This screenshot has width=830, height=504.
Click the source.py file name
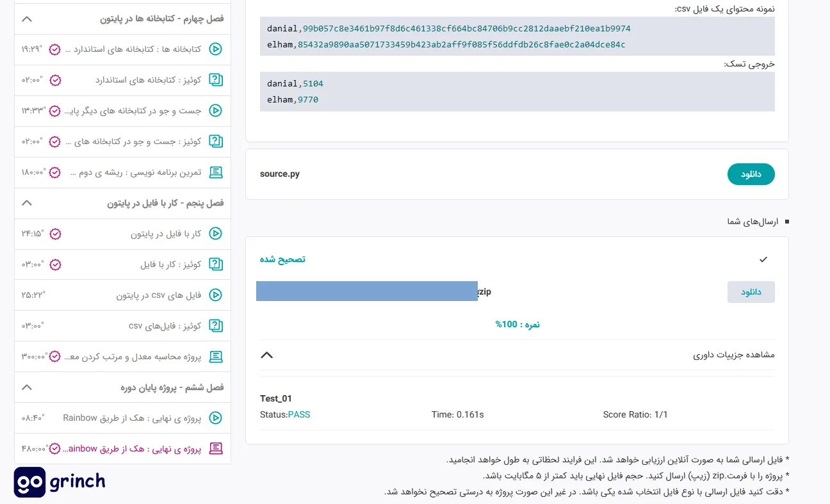tap(280, 174)
